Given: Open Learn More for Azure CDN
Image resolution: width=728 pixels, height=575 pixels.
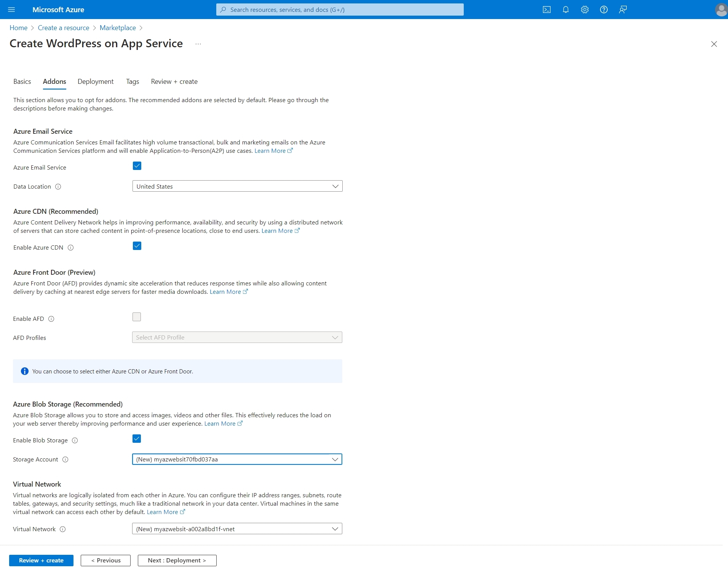Looking at the screenshot, I should point(281,231).
